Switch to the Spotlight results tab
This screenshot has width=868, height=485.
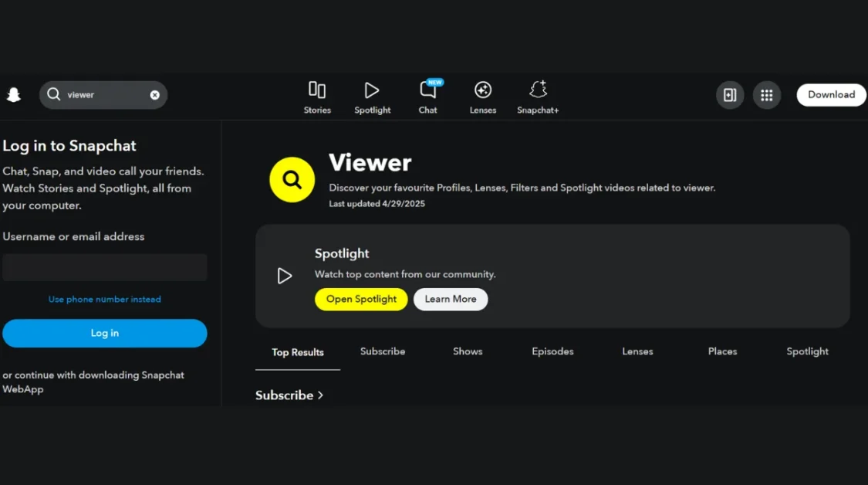pyautogui.click(x=808, y=351)
